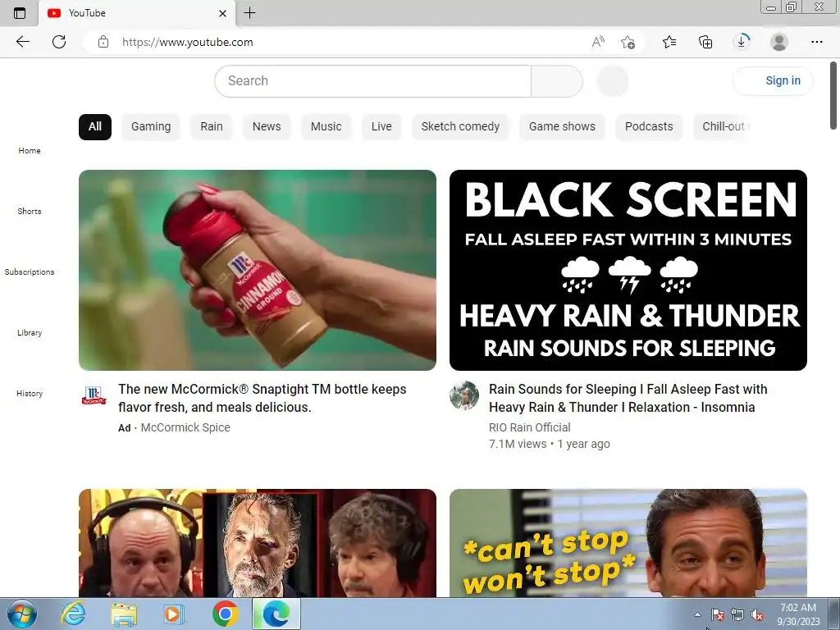Add page to favorites star icon

click(628, 42)
